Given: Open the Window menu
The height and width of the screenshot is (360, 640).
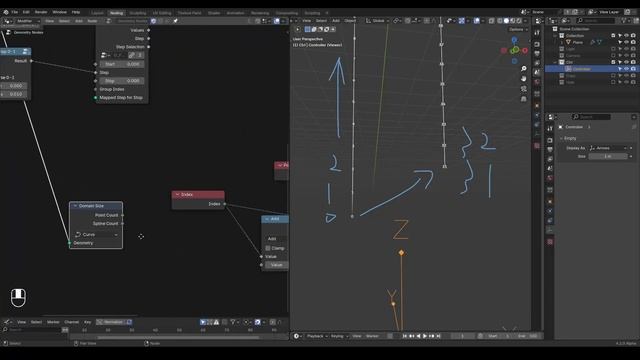Looking at the screenshot, I should tap(60, 12).
